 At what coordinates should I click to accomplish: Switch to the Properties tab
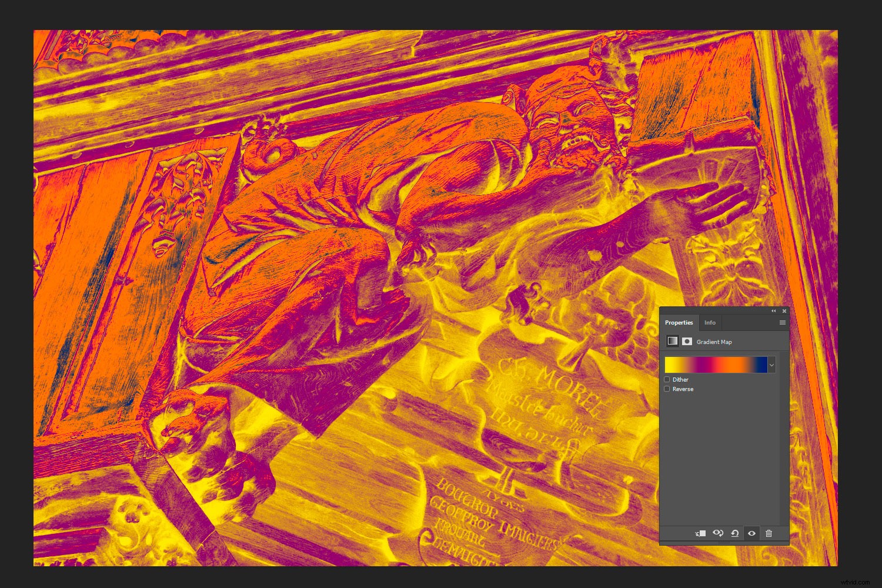coord(679,323)
